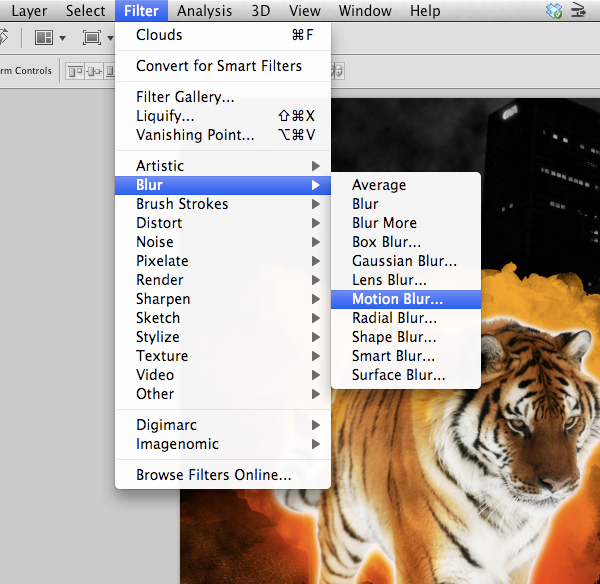Open the Arrange Documents dropdown arrow
Image resolution: width=600 pixels, height=584 pixels.
click(x=62, y=38)
